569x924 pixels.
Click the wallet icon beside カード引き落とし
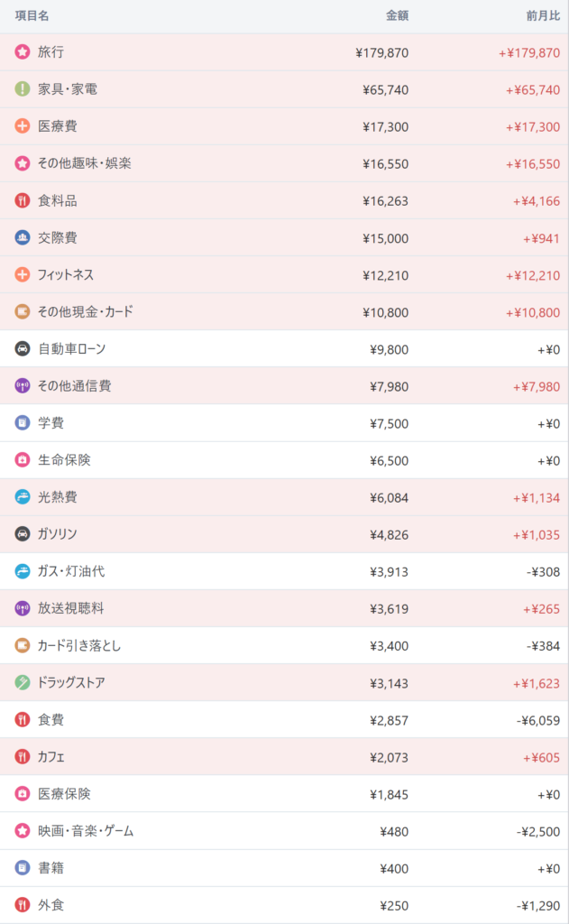[x=23, y=645]
